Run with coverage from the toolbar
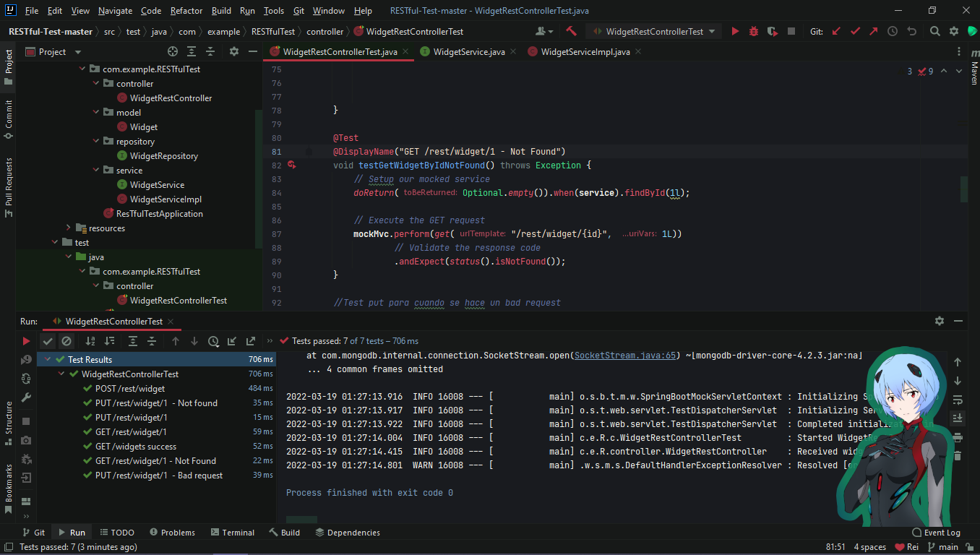The image size is (980, 555). click(773, 31)
